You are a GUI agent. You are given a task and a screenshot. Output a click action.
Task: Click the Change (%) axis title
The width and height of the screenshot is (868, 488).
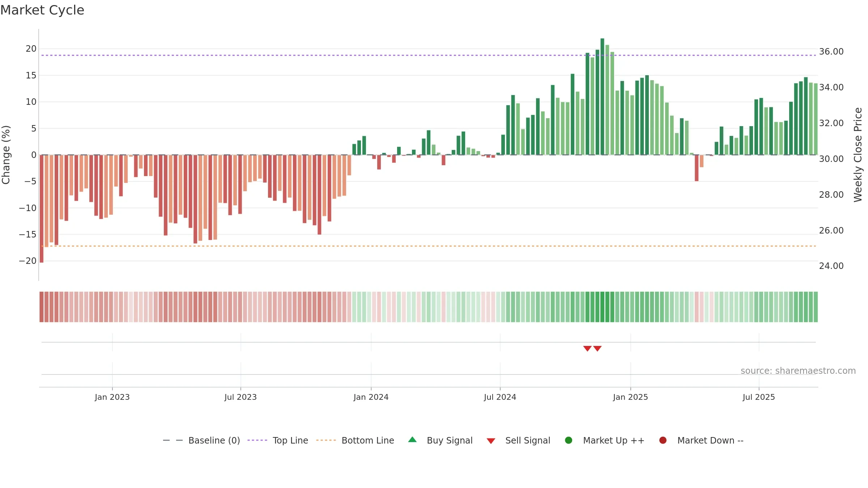[6, 155]
